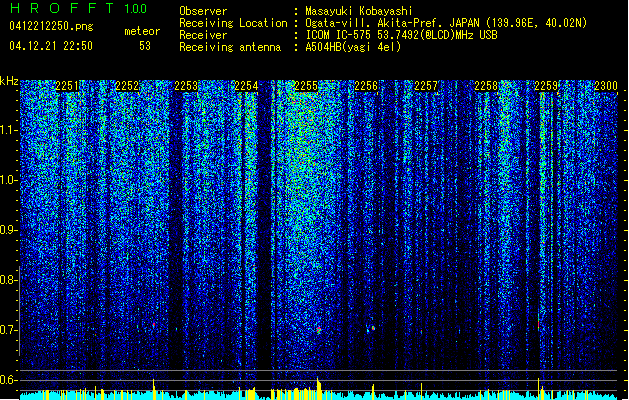Click the Receiving antenna label
The width and height of the screenshot is (629, 400).
[230, 47]
